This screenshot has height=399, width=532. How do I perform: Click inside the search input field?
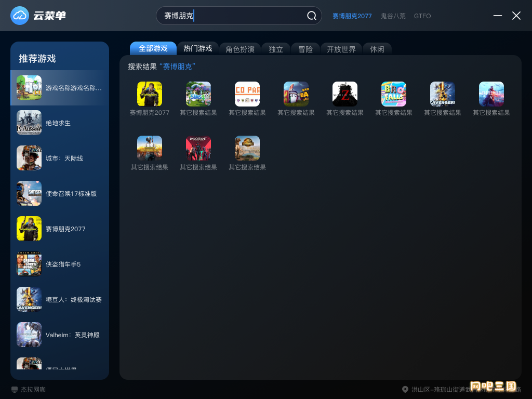pyautogui.click(x=239, y=16)
